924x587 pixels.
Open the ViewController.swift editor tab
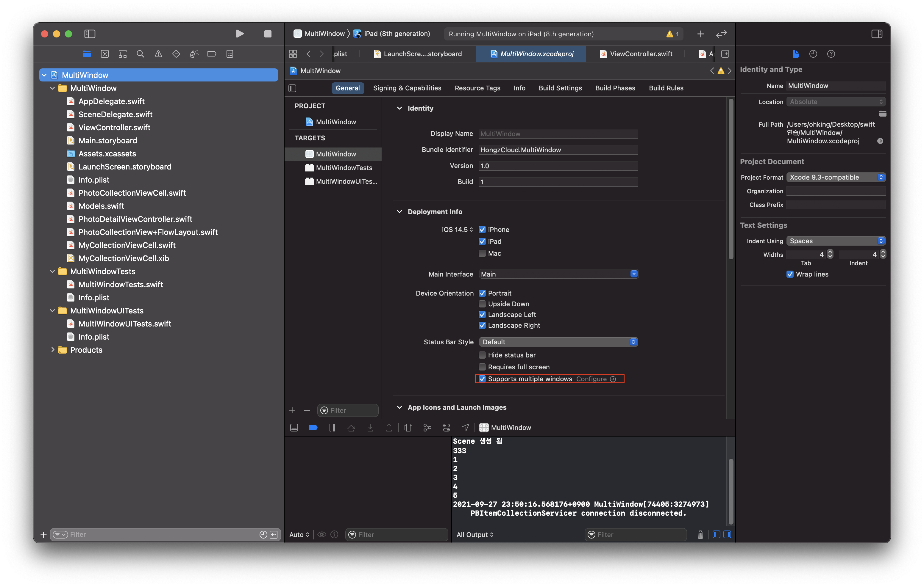(x=640, y=54)
